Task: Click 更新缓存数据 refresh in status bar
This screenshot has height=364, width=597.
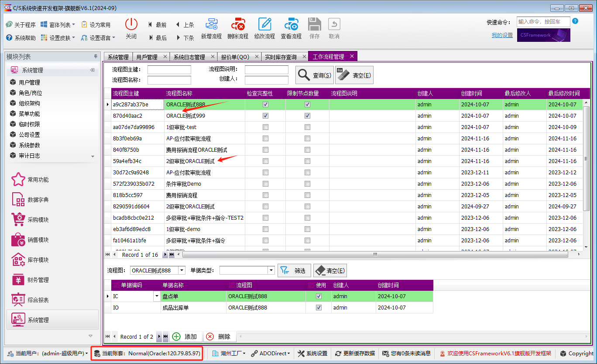Action: pos(355,354)
